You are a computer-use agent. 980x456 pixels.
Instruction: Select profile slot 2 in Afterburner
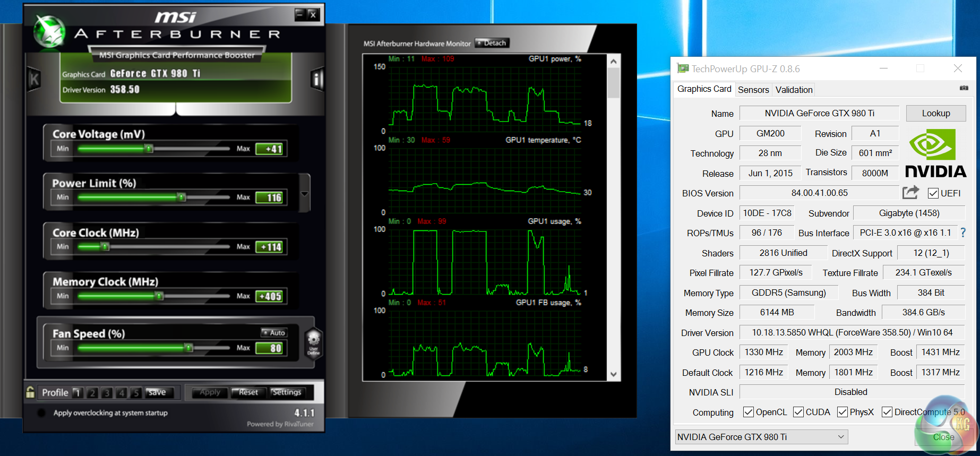pos(92,393)
